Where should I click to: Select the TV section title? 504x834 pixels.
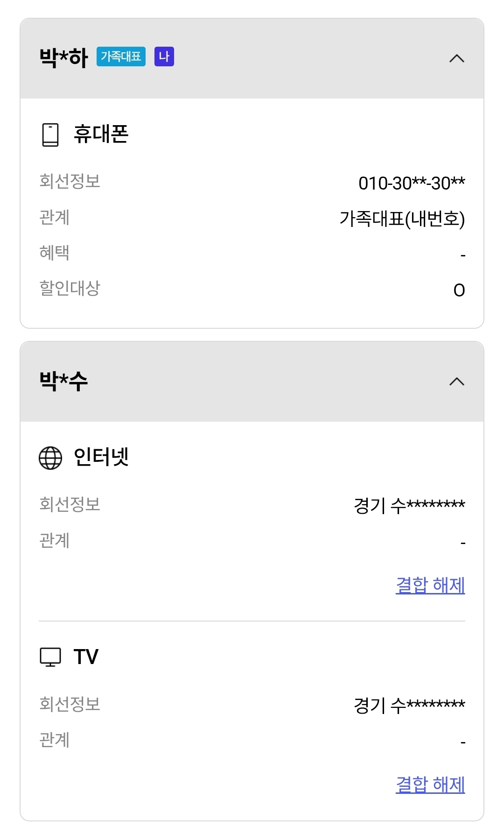click(x=86, y=657)
